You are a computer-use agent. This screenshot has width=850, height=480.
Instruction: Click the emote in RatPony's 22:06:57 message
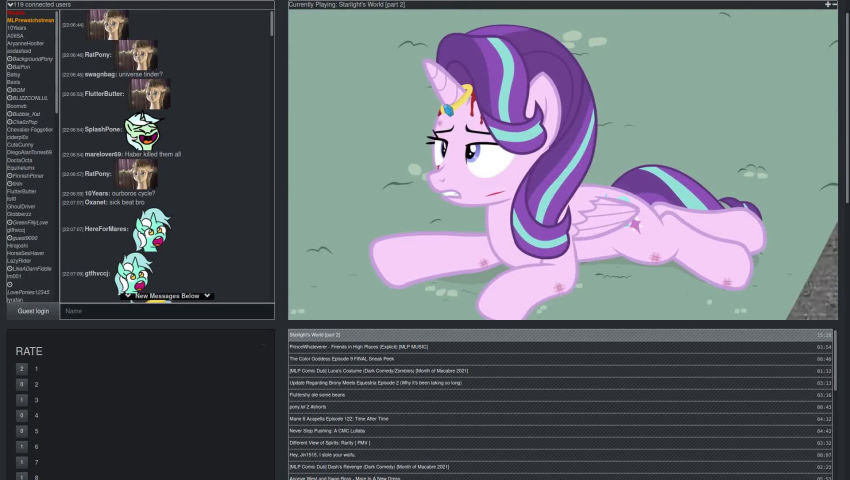point(138,174)
